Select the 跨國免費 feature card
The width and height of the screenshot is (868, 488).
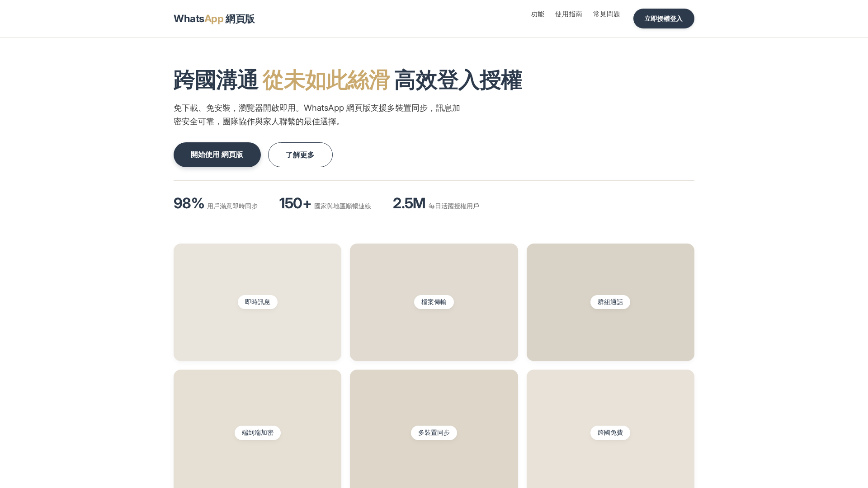pos(610,429)
